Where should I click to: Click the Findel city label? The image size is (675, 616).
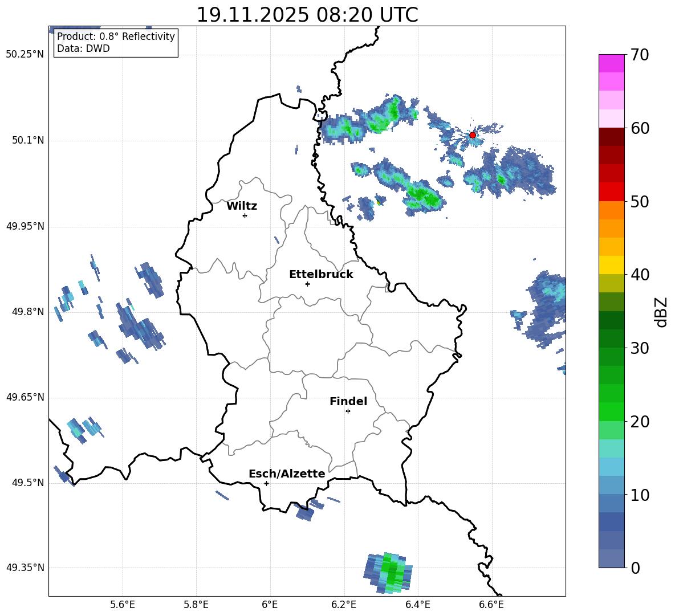point(348,401)
